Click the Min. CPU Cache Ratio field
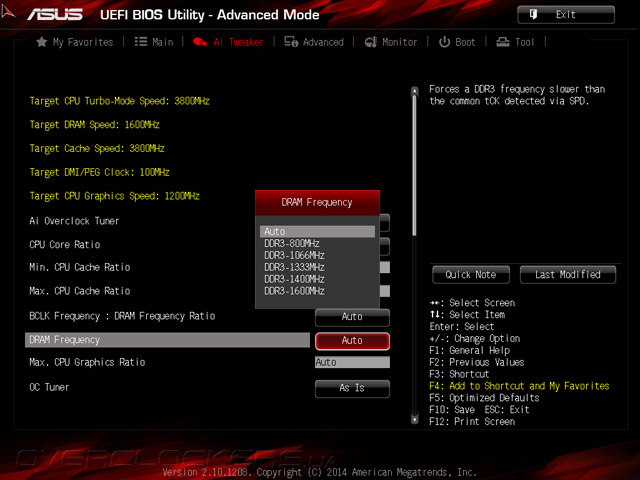640x480 pixels. click(x=384, y=267)
